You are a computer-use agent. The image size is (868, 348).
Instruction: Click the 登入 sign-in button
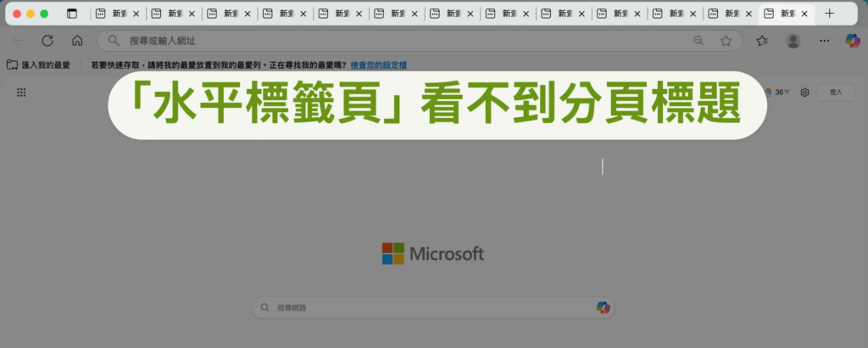pos(836,93)
